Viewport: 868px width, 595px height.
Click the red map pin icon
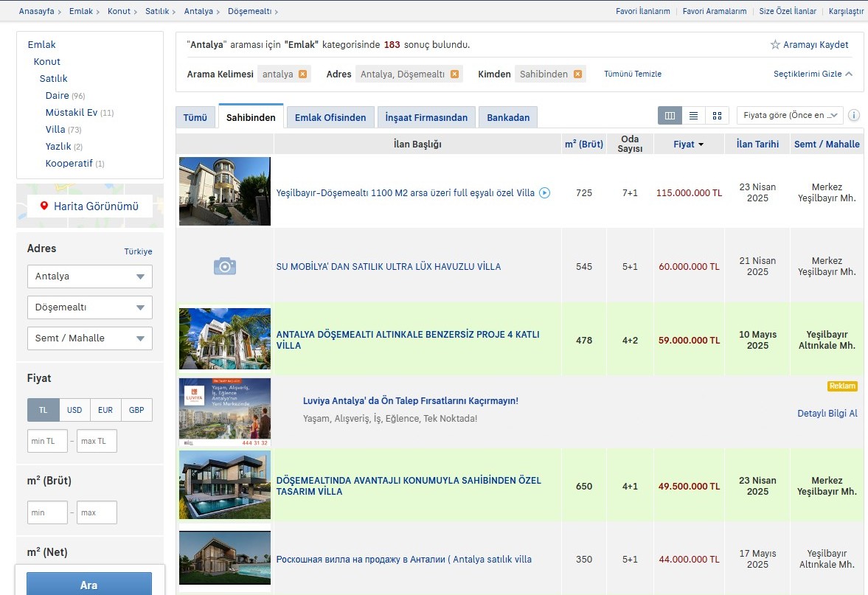tap(44, 206)
